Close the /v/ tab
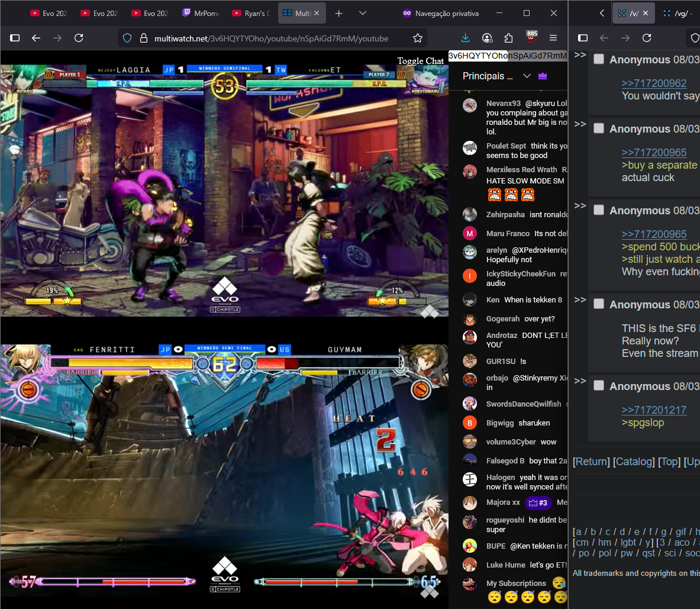700x609 pixels. (x=646, y=14)
